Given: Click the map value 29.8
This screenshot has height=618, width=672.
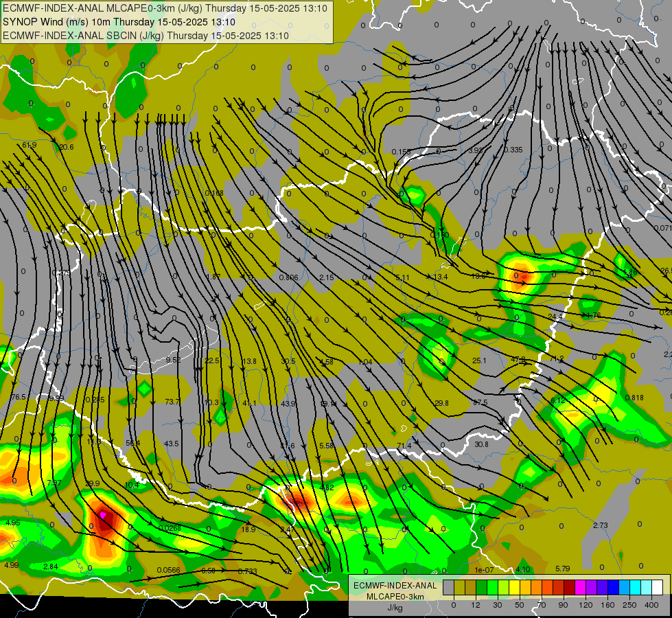Looking at the screenshot, I should 441,403.
